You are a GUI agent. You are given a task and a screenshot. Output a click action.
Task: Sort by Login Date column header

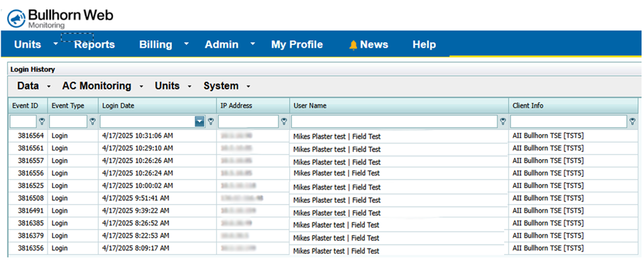[x=157, y=106]
